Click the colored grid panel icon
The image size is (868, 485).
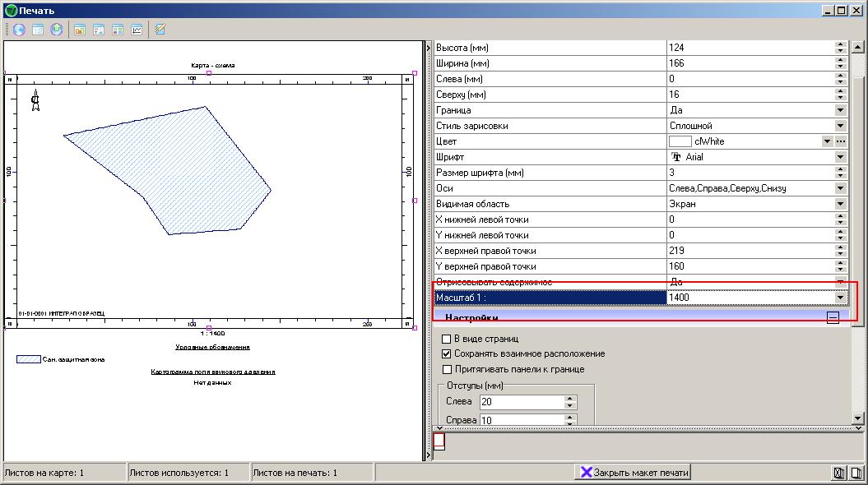pos(118,30)
